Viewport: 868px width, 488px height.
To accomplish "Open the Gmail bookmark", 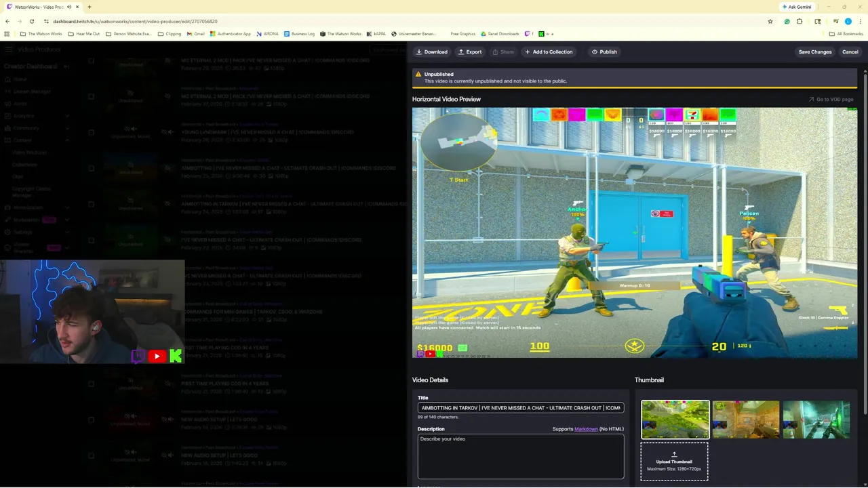I will click(195, 34).
